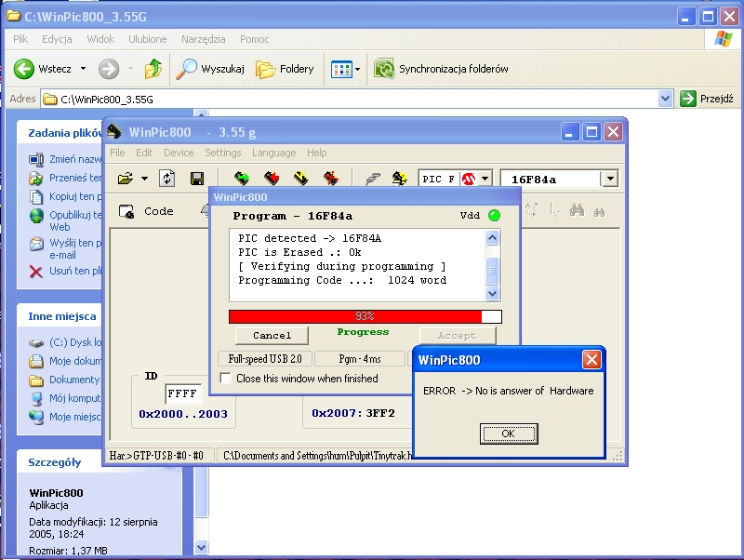Click the Read All chip icon (green arrow)
This screenshot has width=744, height=560.
point(242,179)
